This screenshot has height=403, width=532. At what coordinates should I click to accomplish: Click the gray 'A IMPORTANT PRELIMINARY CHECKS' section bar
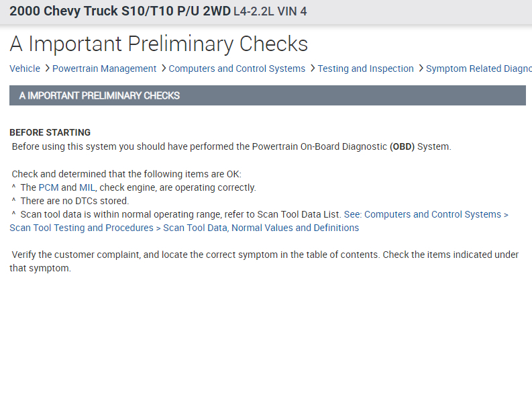tap(267, 95)
